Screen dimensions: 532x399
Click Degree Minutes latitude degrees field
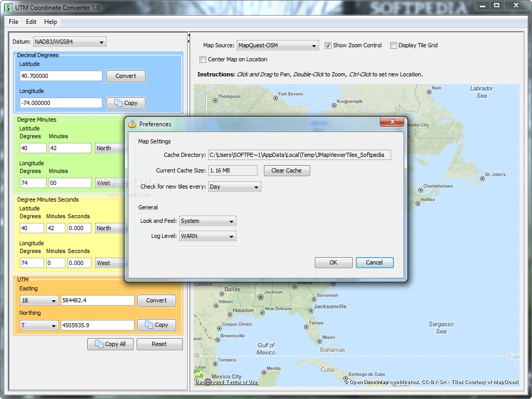coord(33,148)
